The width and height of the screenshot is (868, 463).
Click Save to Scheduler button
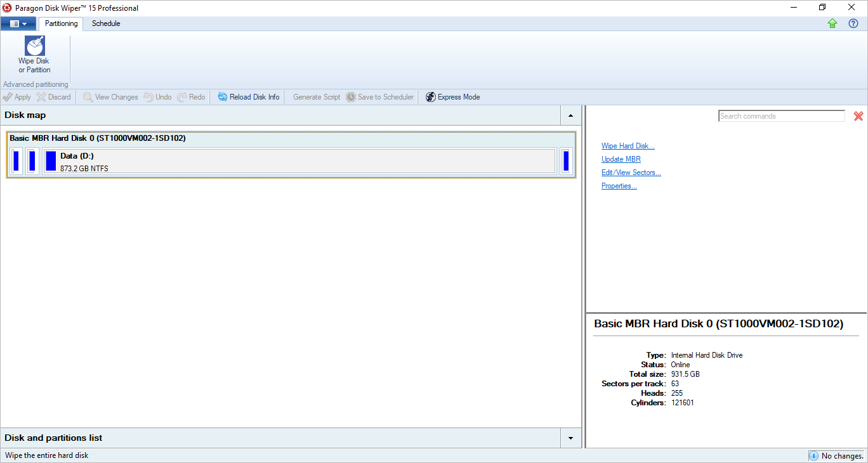379,97
